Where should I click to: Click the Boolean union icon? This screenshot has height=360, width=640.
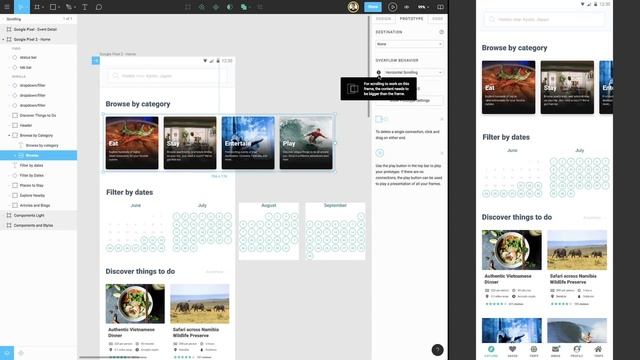click(243, 7)
